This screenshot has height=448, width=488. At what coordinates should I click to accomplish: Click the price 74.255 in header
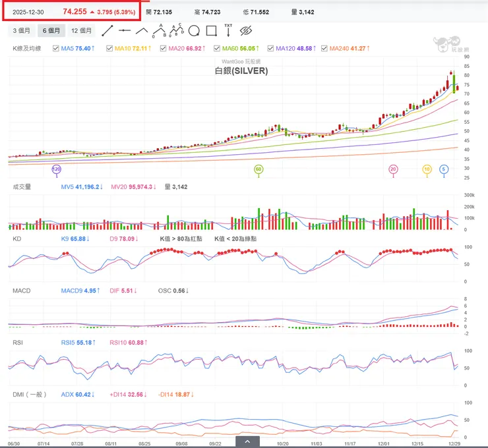(75, 11)
